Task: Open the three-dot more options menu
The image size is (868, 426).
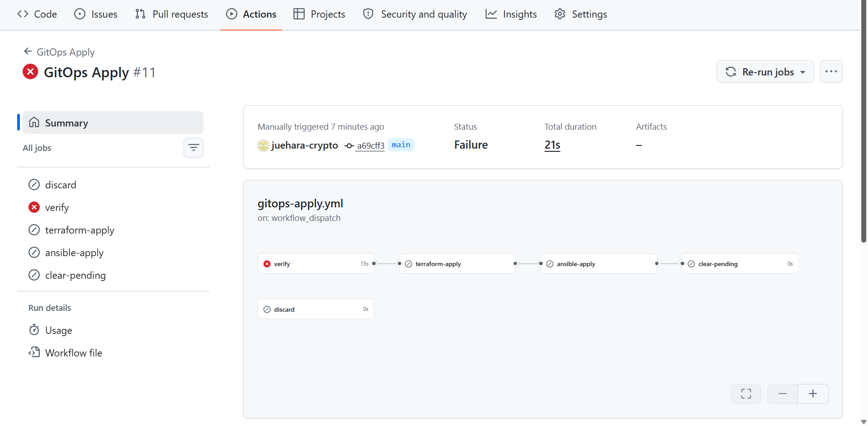Action: click(x=831, y=72)
